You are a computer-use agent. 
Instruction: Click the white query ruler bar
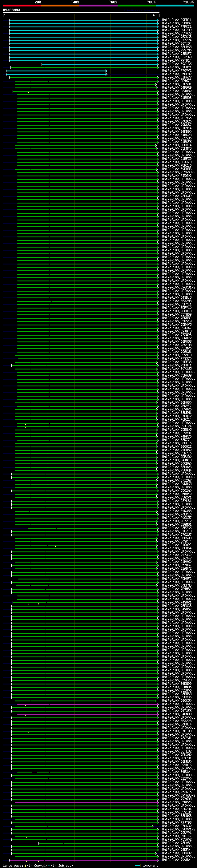pyautogui.click(x=81, y=12)
